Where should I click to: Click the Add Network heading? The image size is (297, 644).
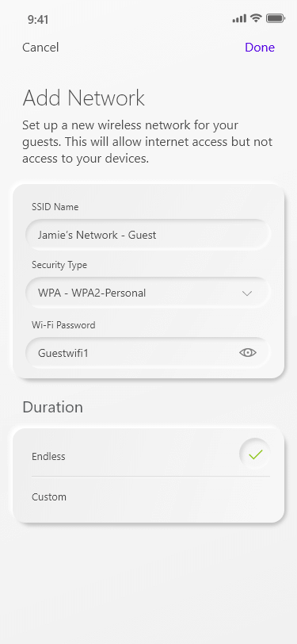[x=84, y=98]
